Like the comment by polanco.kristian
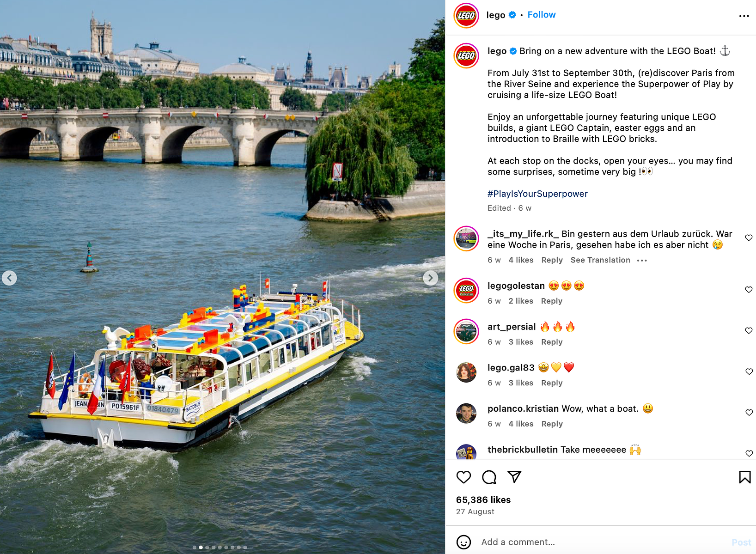Image resolution: width=756 pixels, height=554 pixels. [749, 412]
